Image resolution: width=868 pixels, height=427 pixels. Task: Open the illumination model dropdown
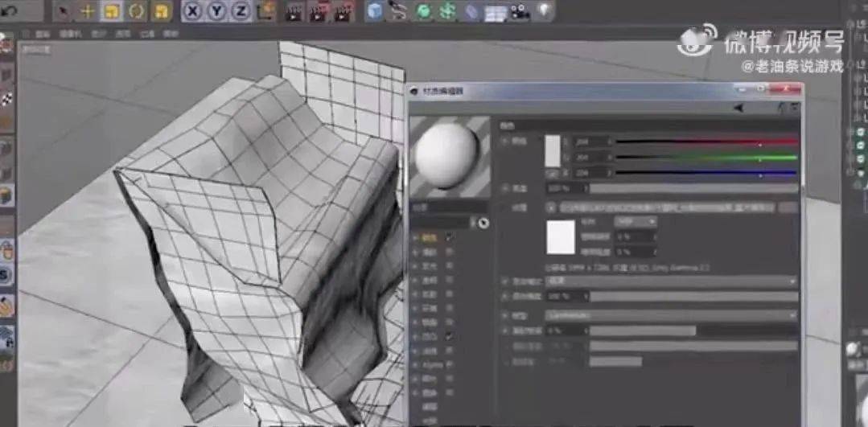(671, 315)
